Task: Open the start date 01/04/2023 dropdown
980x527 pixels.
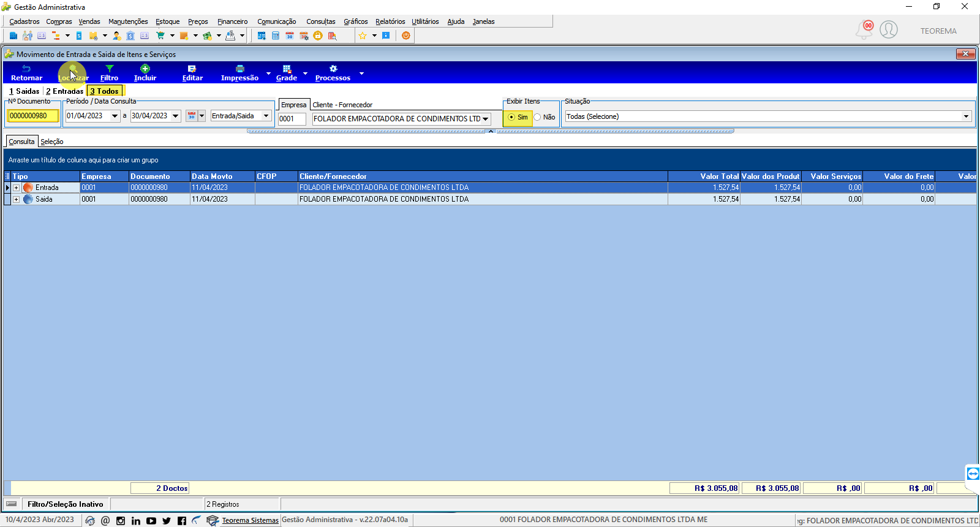Action: (115, 116)
